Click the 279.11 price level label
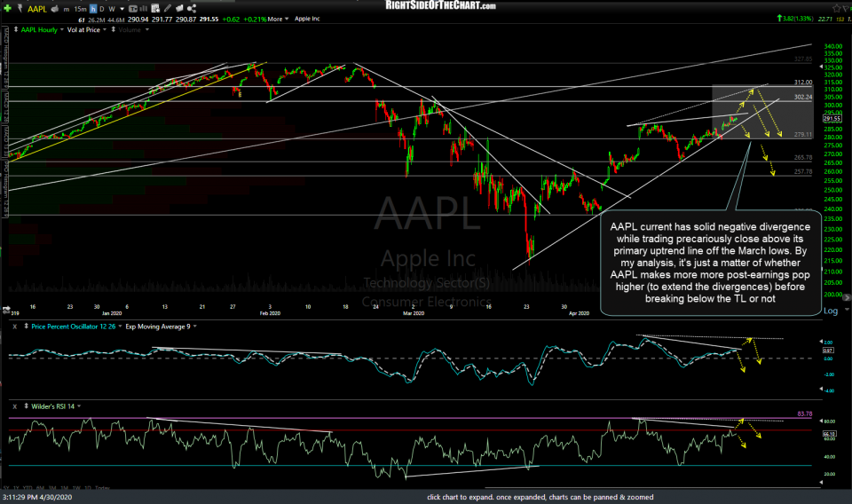This screenshot has width=852, height=504. point(803,135)
